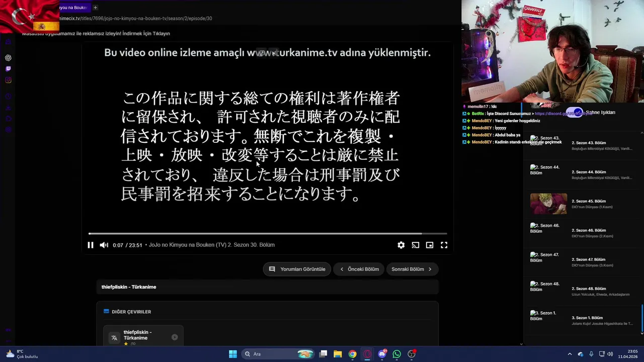
Task: Open volume control in system tray
Action: point(610,354)
